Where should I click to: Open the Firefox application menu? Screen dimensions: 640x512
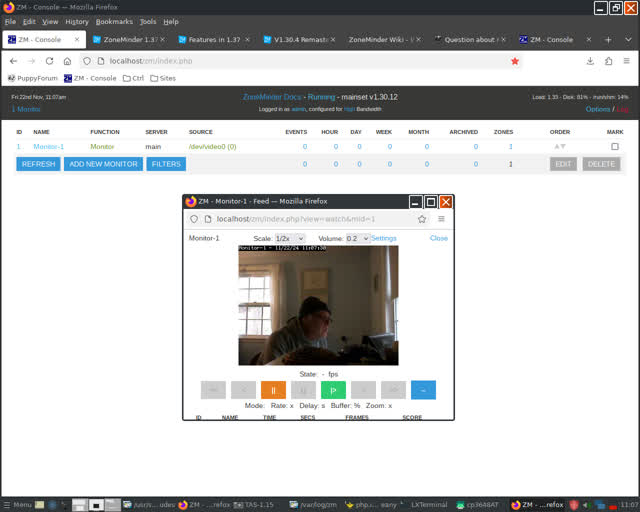pyautogui.click(x=627, y=61)
